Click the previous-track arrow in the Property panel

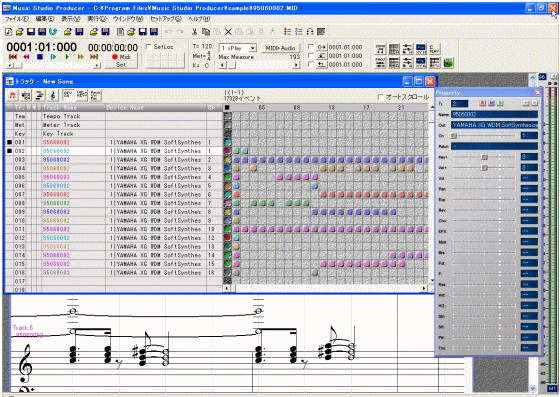[526, 103]
